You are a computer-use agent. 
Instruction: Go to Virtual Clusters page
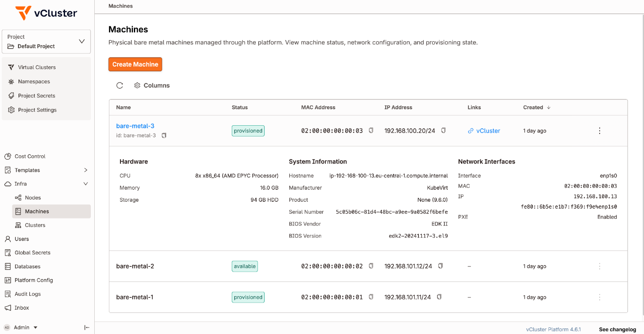(37, 67)
